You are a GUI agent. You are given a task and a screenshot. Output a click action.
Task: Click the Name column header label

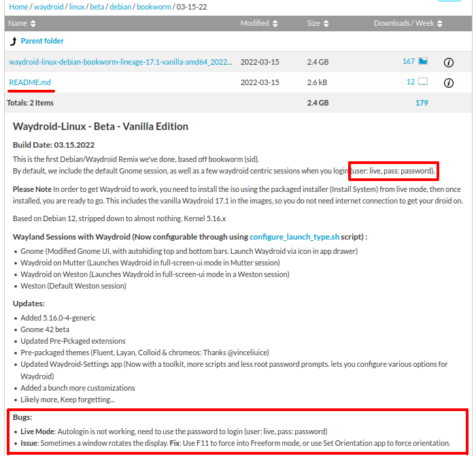(x=18, y=23)
